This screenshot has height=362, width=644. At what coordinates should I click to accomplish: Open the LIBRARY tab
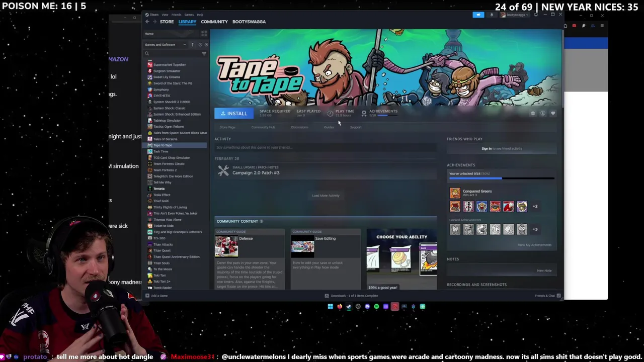coord(187,22)
